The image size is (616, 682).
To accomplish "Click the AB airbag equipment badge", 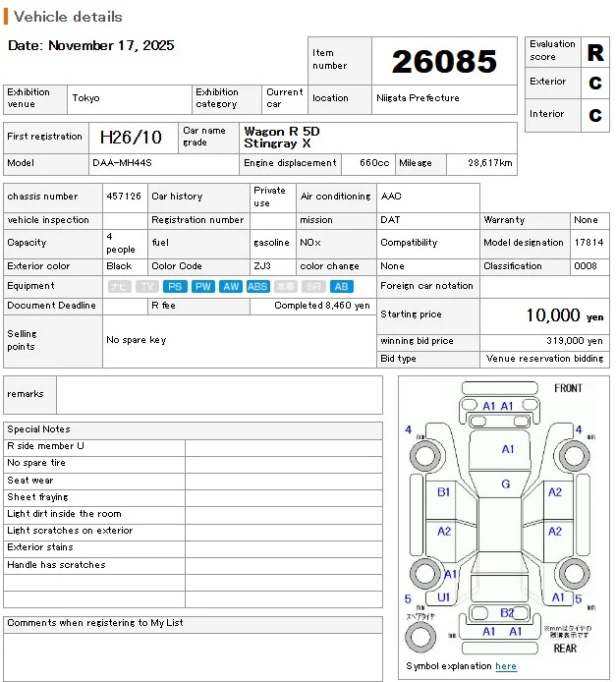I will (x=341, y=286).
